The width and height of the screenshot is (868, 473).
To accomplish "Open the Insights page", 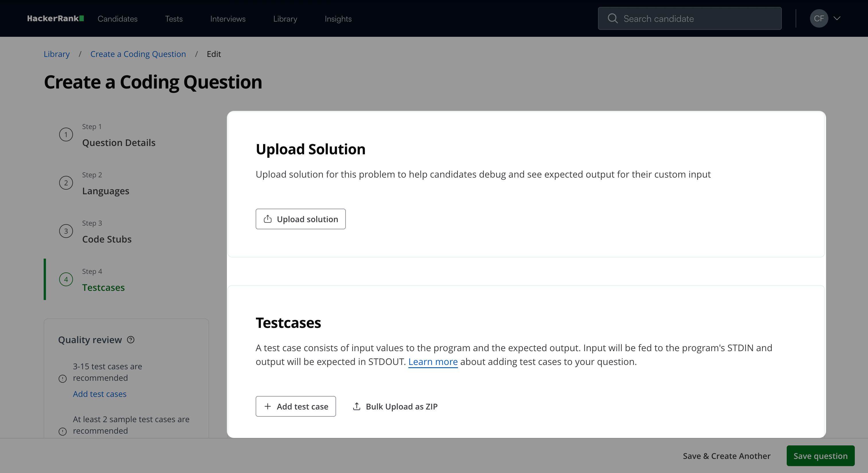I will 338,19.
